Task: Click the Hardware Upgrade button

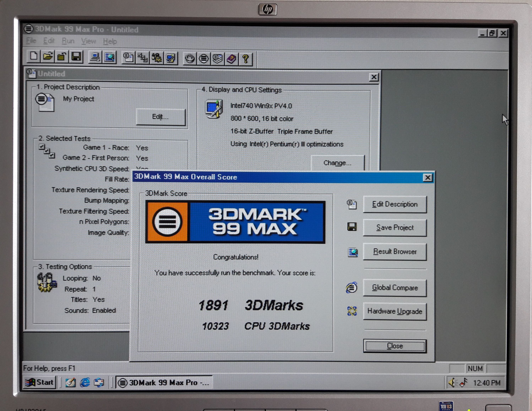Action: (395, 311)
